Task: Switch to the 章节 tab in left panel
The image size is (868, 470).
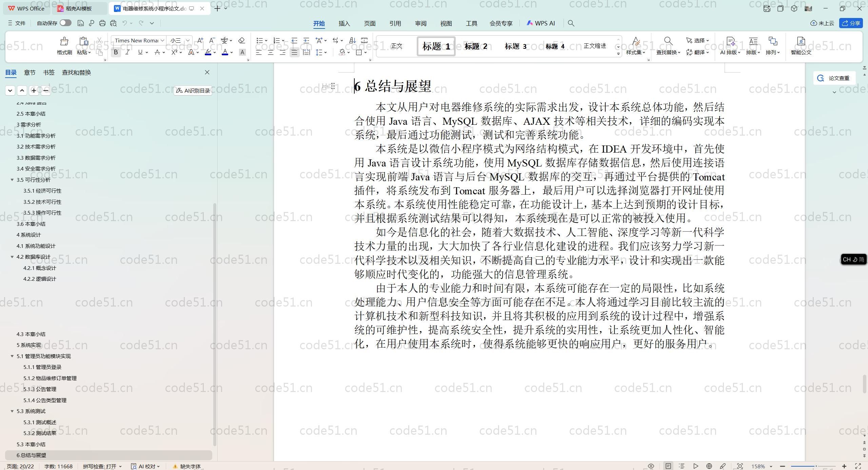Action: click(x=29, y=72)
